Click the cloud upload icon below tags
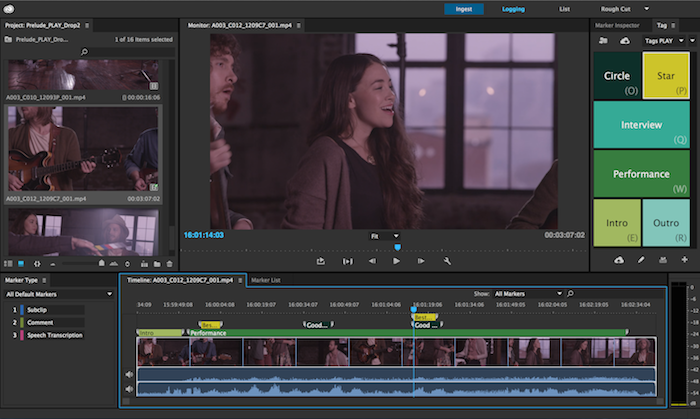The height and width of the screenshot is (419, 700). (619, 260)
